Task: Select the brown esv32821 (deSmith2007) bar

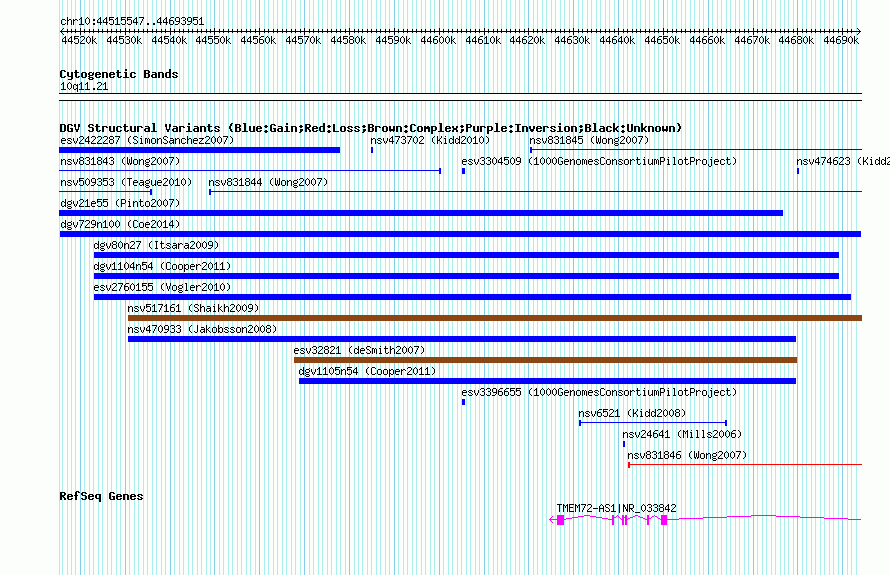Action: tap(545, 360)
